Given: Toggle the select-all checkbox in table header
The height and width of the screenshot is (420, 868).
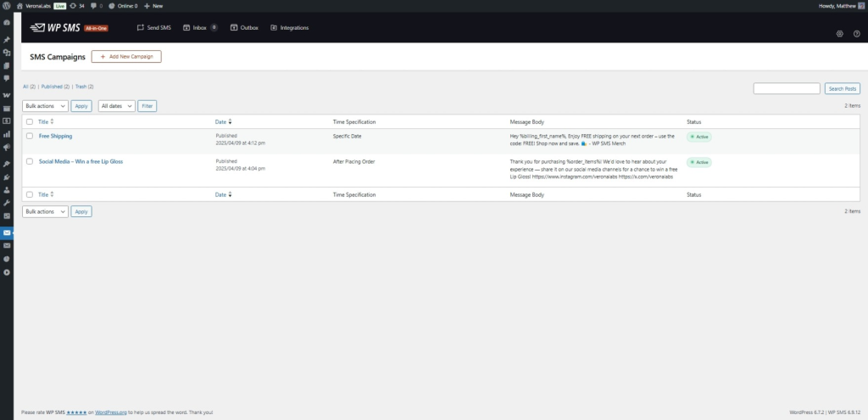Looking at the screenshot, I should 30,122.
